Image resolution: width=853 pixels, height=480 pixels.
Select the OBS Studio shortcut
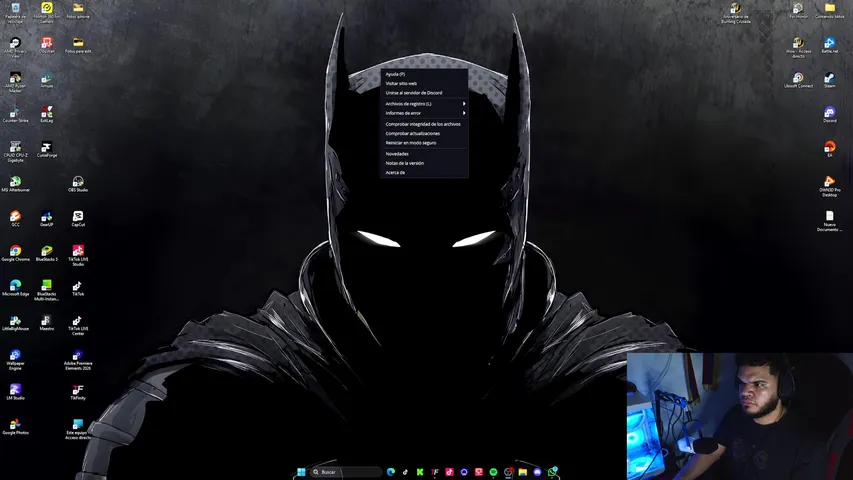78,184
